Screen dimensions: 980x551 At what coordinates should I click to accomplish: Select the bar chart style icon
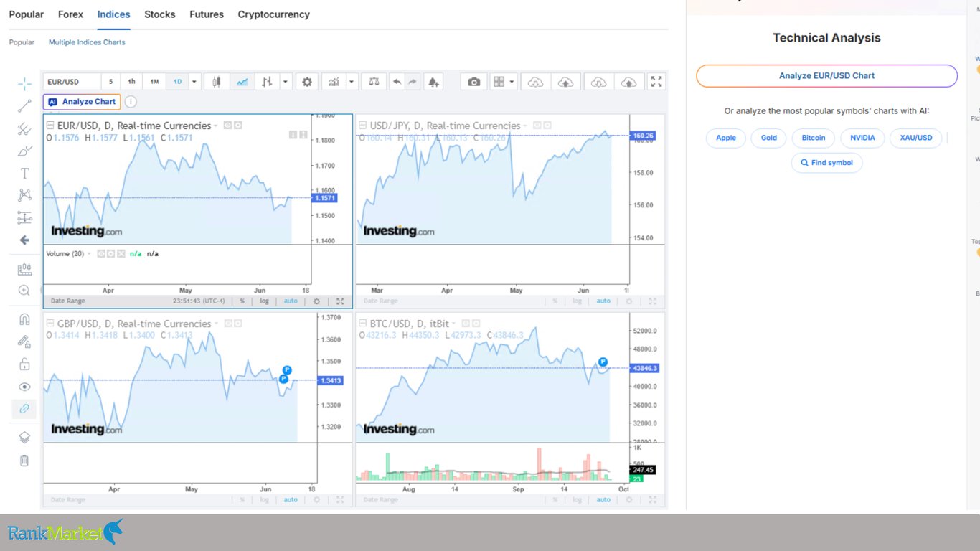[267, 82]
